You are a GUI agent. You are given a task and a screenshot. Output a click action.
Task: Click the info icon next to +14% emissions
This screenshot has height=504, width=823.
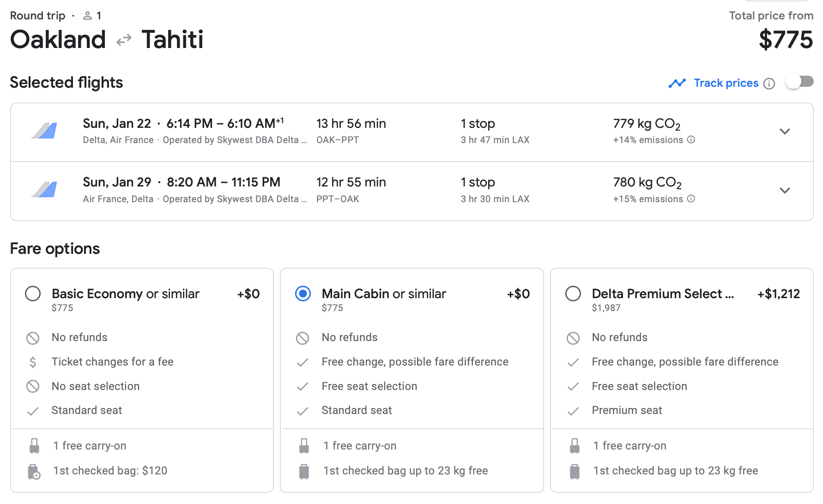(691, 140)
